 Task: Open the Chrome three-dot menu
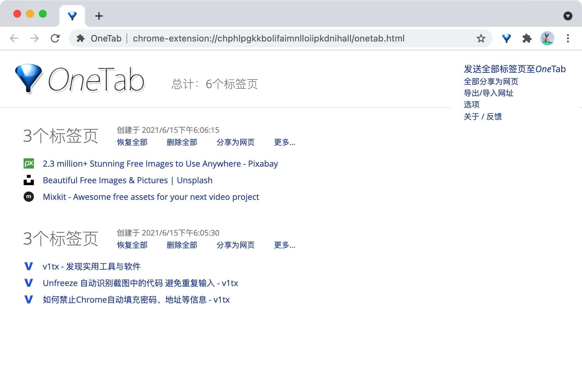[568, 39]
